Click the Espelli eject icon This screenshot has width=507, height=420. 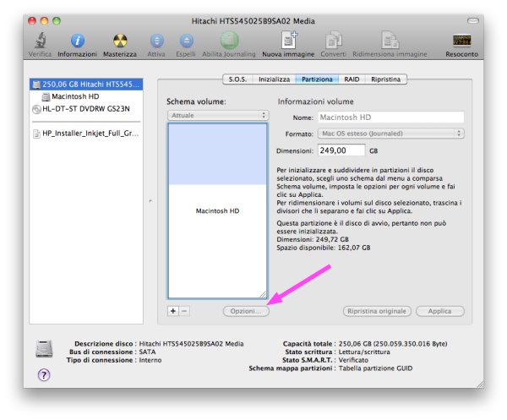pos(186,41)
